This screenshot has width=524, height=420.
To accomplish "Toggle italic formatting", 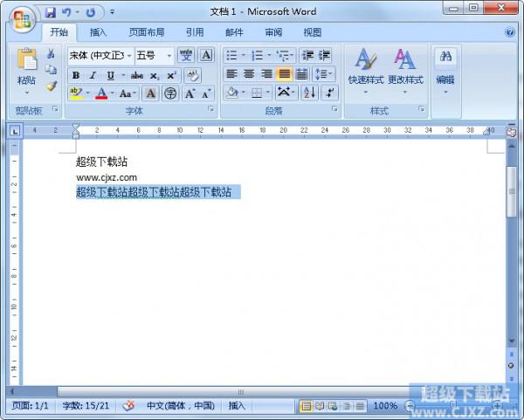I will [93, 75].
